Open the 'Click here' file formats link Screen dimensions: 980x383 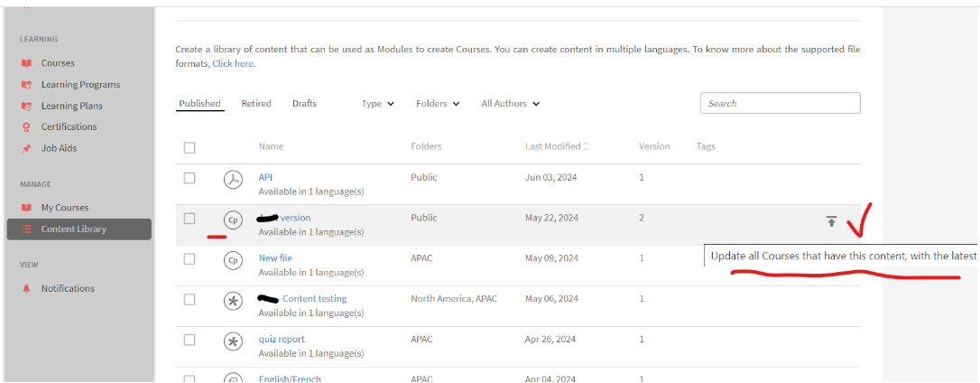(x=233, y=64)
